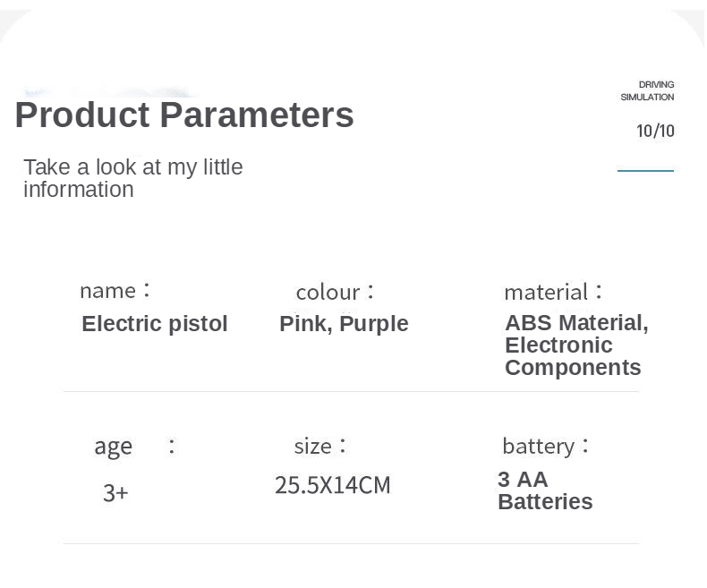Click the 'name:' field label
This screenshot has height=588, width=707.
tap(115, 291)
